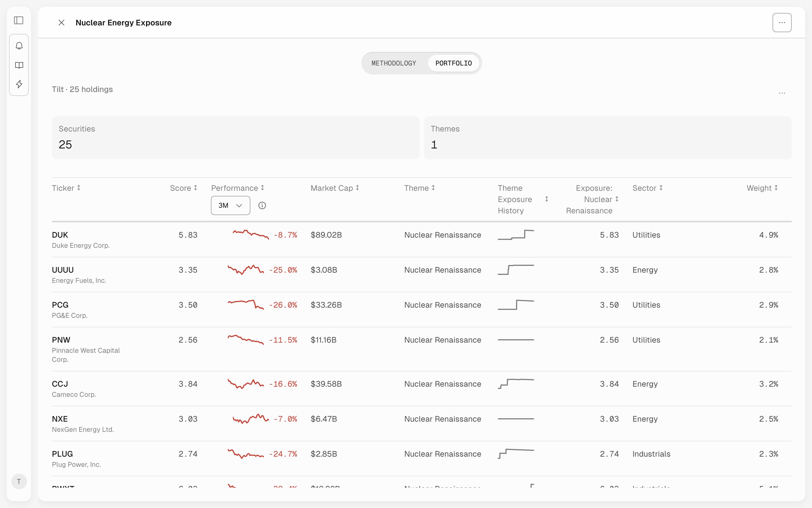Select the PLUG ticker

62,454
